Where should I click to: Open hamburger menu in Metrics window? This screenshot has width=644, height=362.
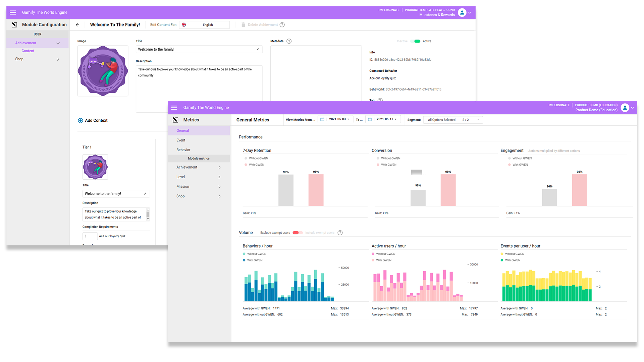coord(174,108)
